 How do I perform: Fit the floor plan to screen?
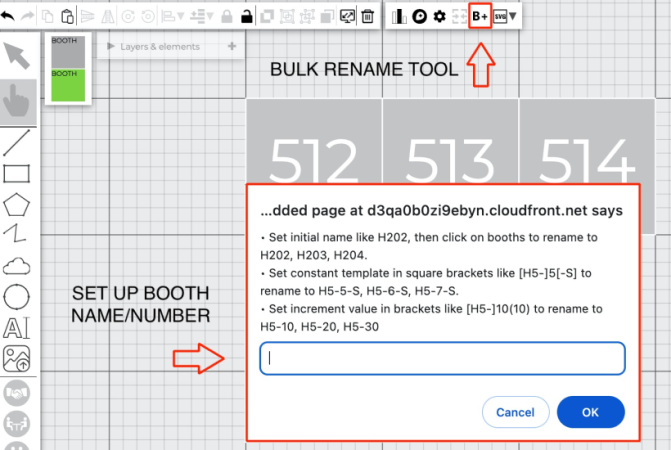coord(347,16)
